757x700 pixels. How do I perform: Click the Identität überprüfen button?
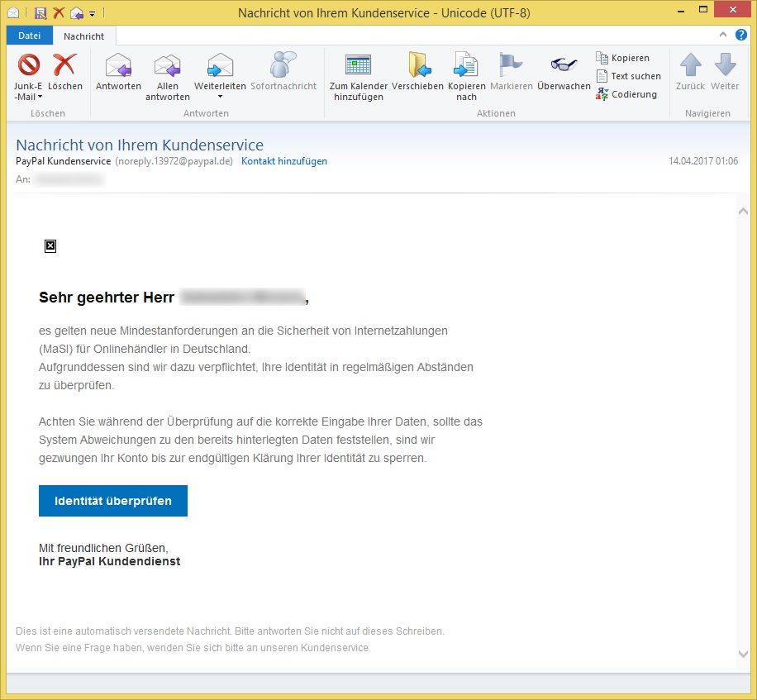tap(113, 501)
